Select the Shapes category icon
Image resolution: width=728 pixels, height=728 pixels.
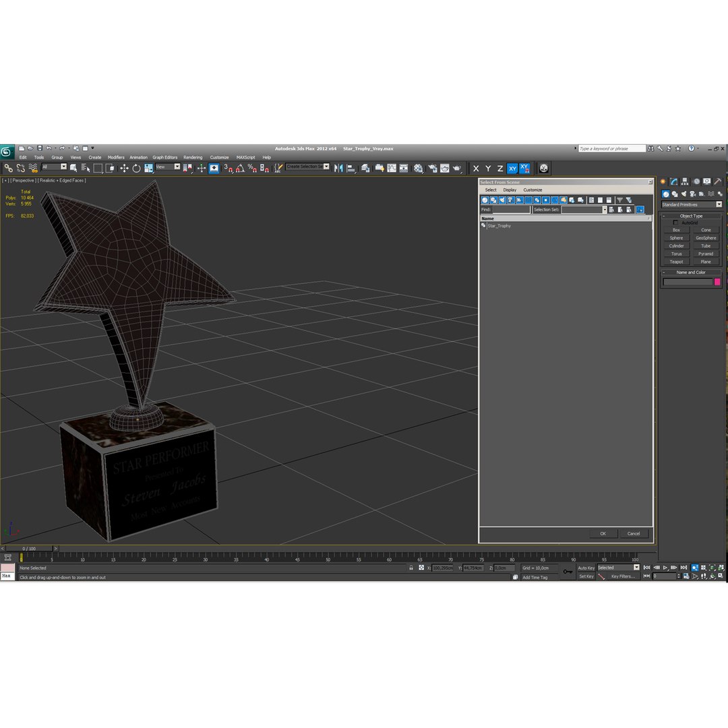point(675,194)
